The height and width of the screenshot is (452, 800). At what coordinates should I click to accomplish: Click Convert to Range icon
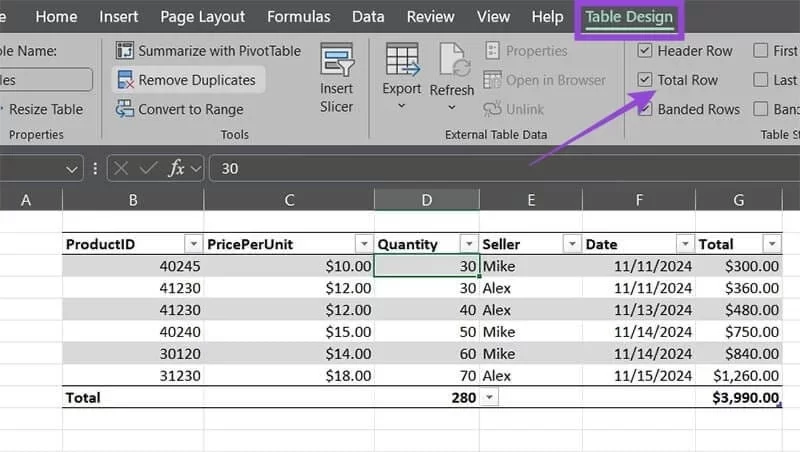tap(125, 109)
